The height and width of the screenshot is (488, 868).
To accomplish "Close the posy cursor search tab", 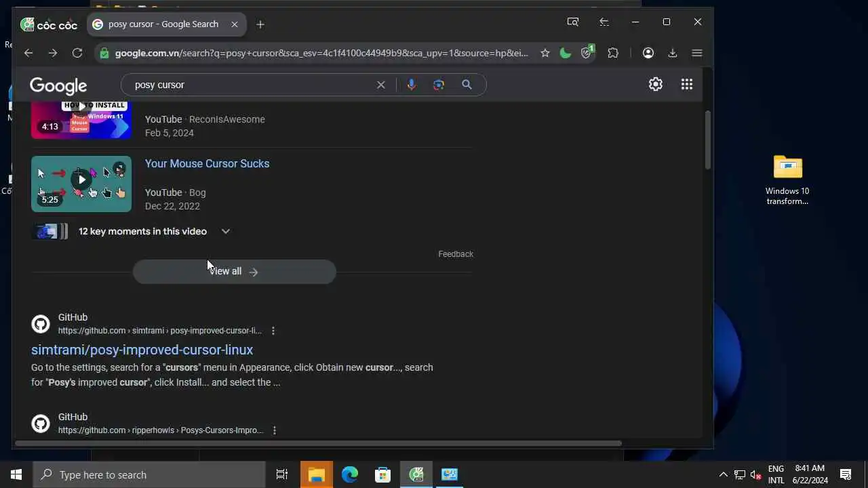I will (234, 24).
